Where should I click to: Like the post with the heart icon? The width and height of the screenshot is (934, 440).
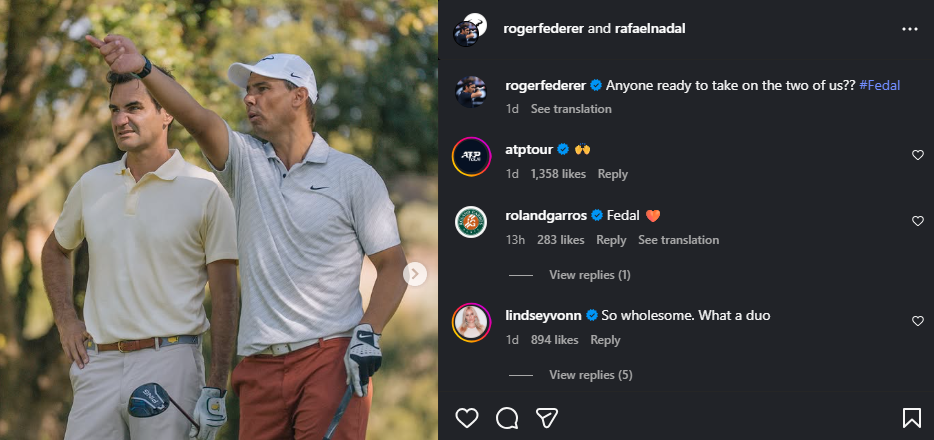pos(466,417)
